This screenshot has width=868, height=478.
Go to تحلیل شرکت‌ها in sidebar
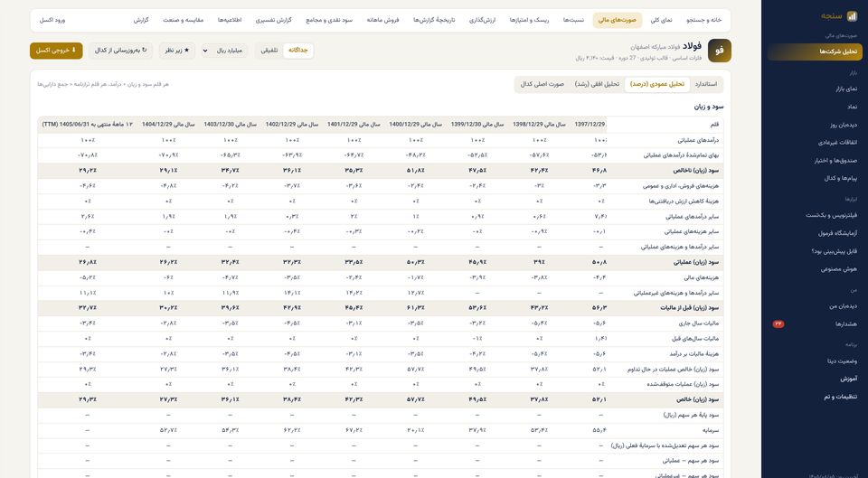[815, 52]
